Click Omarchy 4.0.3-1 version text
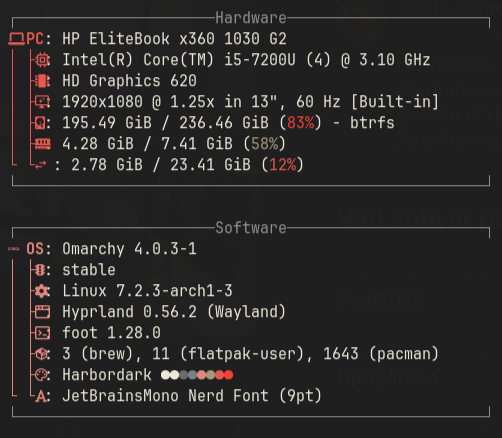 (x=129, y=249)
